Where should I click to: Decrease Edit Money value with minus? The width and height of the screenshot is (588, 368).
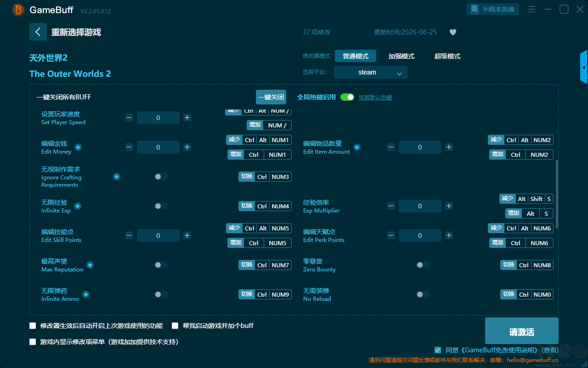(129, 147)
